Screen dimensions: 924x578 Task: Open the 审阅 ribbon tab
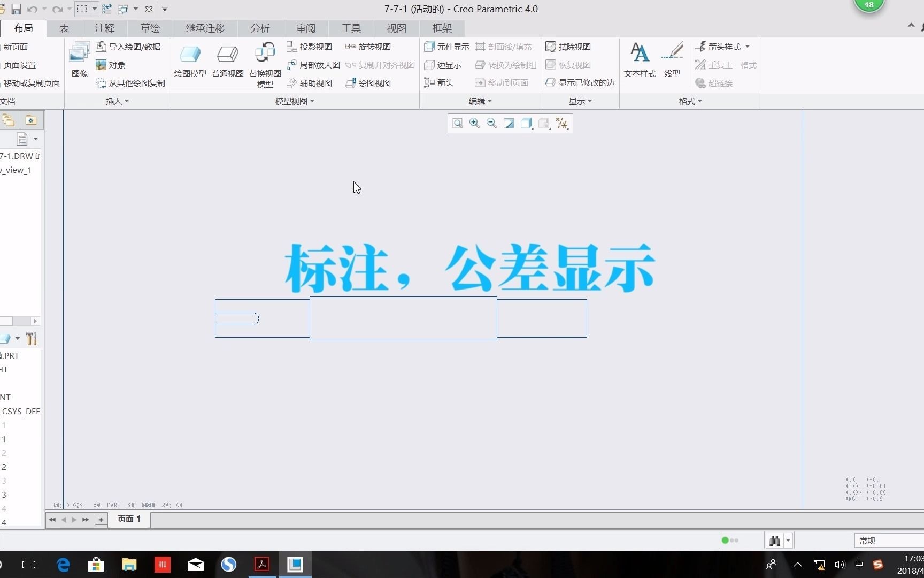[x=305, y=28]
